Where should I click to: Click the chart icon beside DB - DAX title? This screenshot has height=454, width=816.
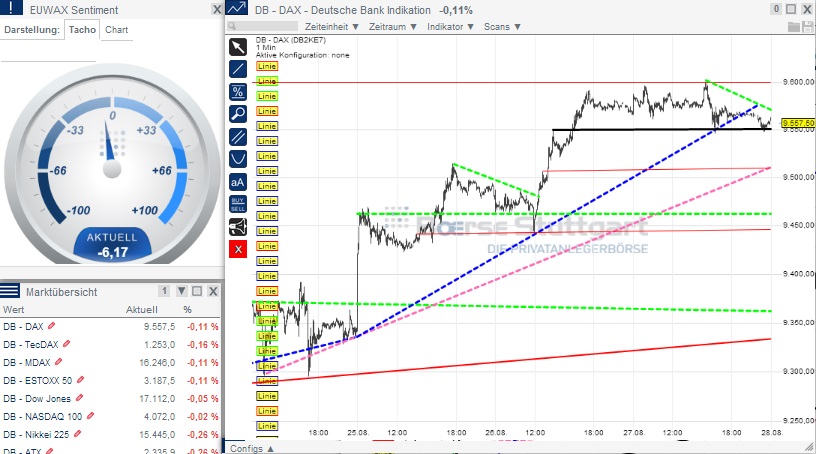point(237,8)
